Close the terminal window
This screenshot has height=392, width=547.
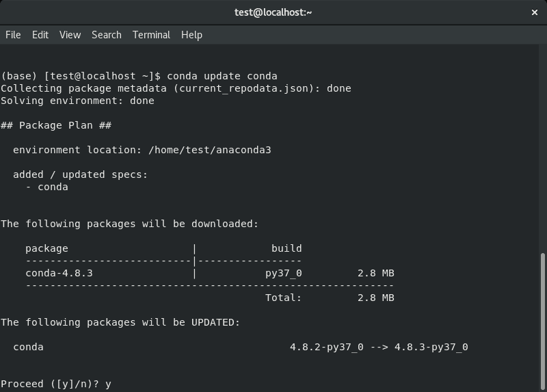click(x=535, y=12)
